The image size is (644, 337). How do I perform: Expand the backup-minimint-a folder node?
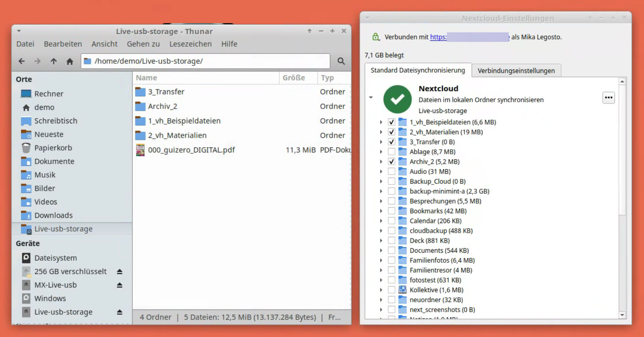[x=381, y=191]
